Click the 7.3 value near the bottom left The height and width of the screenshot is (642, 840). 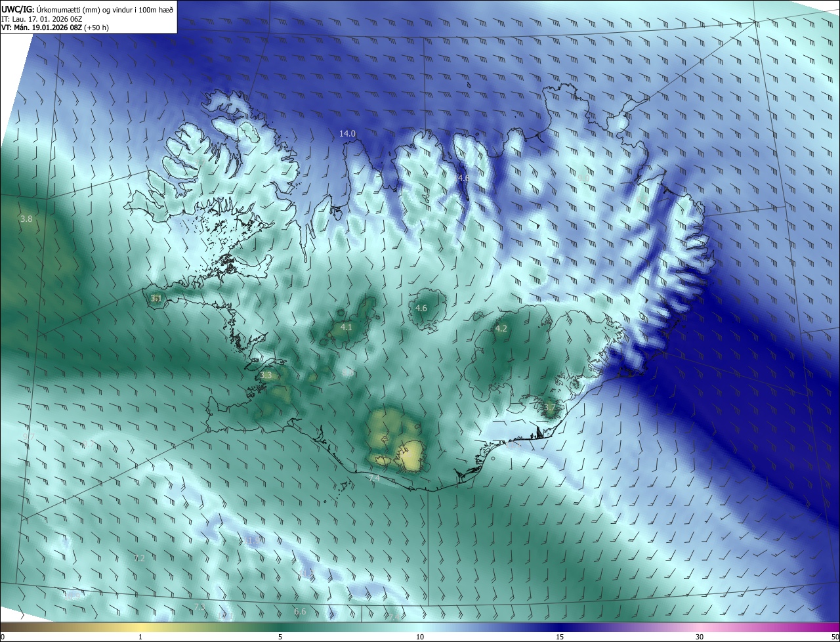(x=199, y=607)
